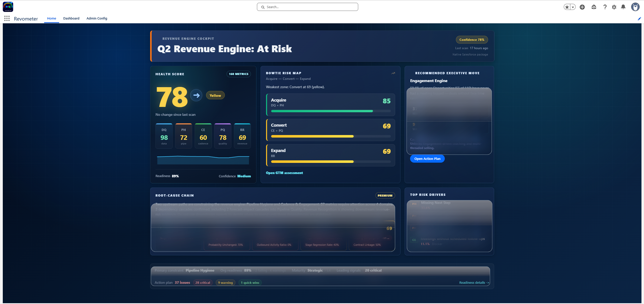Viewport: 644px width, 304px height.
Task: Click the 'Readiness 89%' text
Action: pos(167,176)
